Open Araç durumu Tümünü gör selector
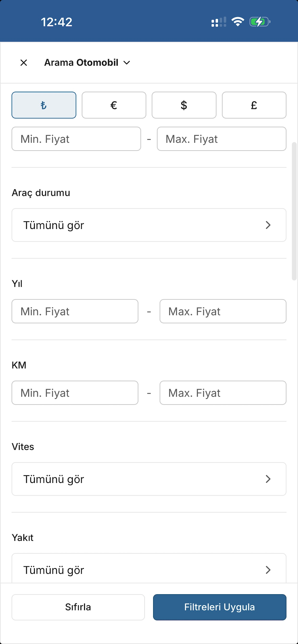 149,225
